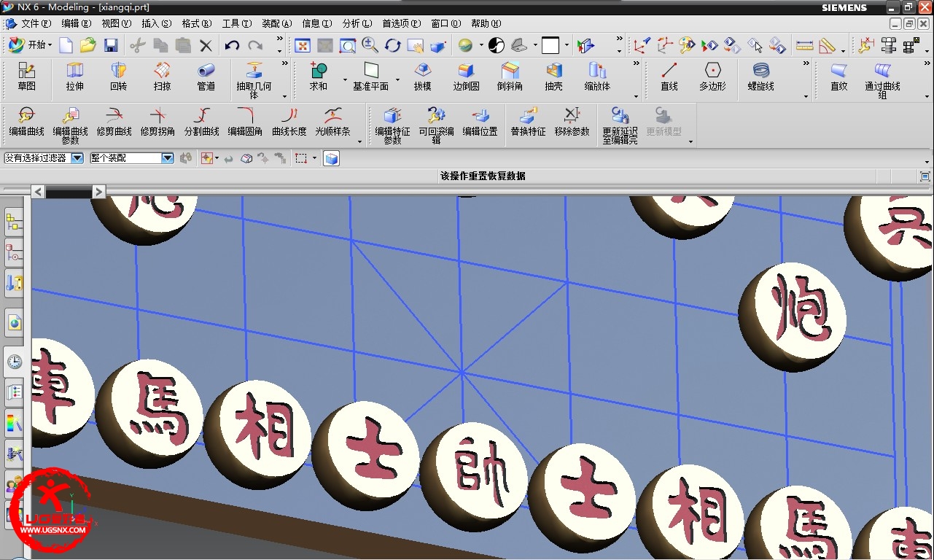
Task: Expand the background color dropdown arrow
Action: [x=567, y=45]
